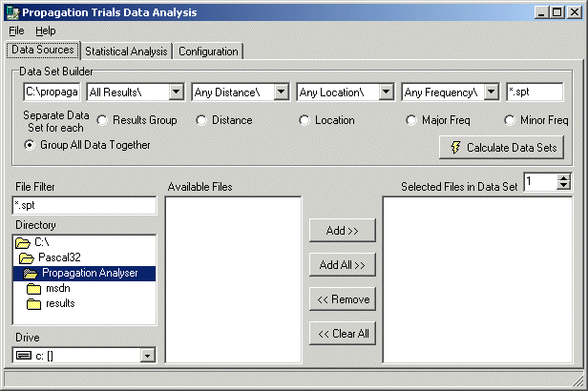Select the results folder icon

(34, 303)
